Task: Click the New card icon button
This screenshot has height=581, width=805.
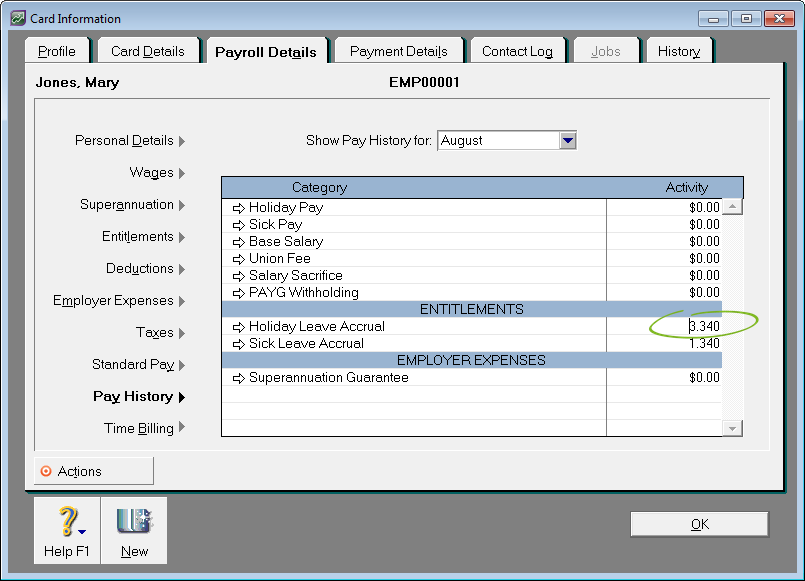Action: pos(133,523)
